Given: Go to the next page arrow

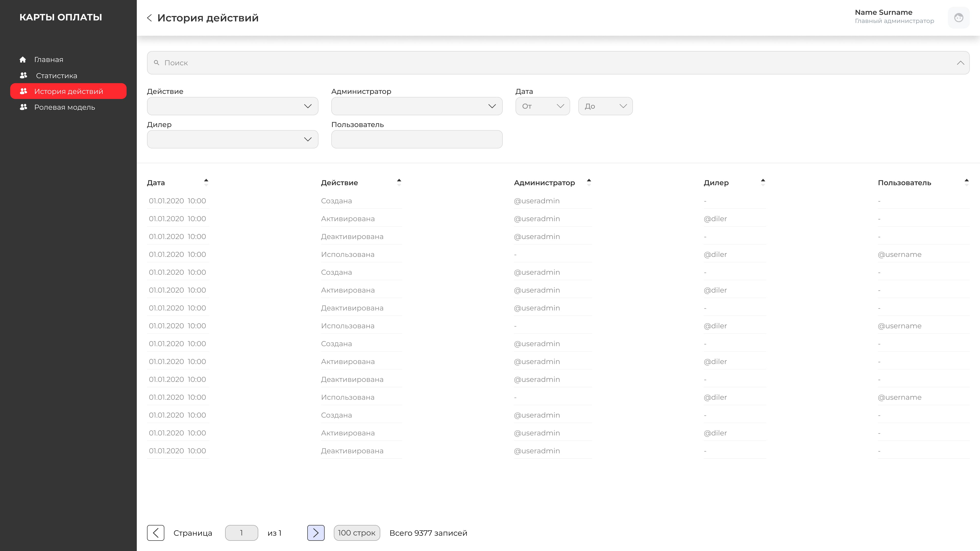Looking at the screenshot, I should (x=316, y=533).
